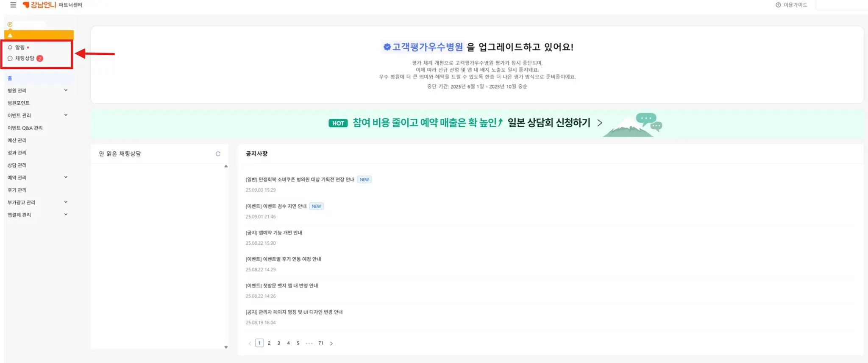Open the 일본 상담회 신청하기 banner

[x=477, y=123]
